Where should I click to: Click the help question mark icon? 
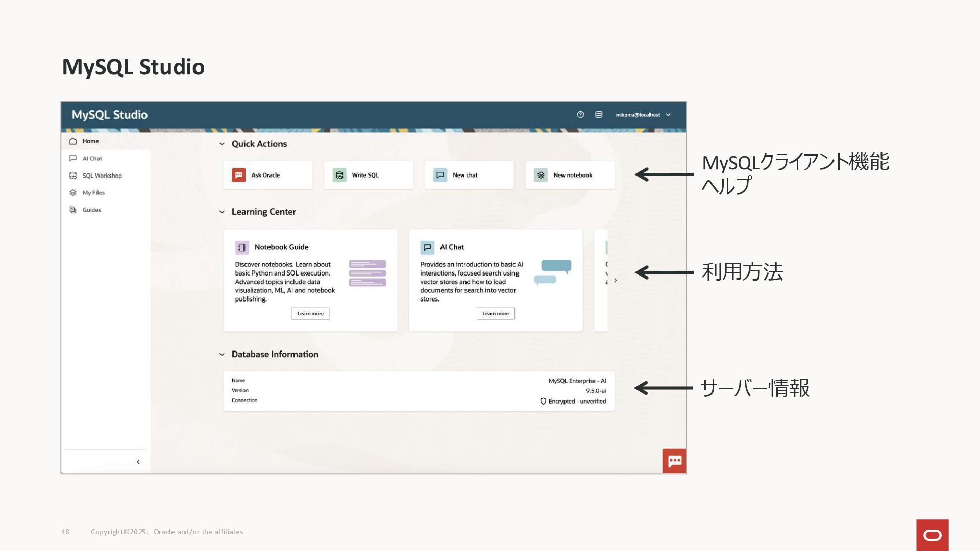[x=580, y=115]
